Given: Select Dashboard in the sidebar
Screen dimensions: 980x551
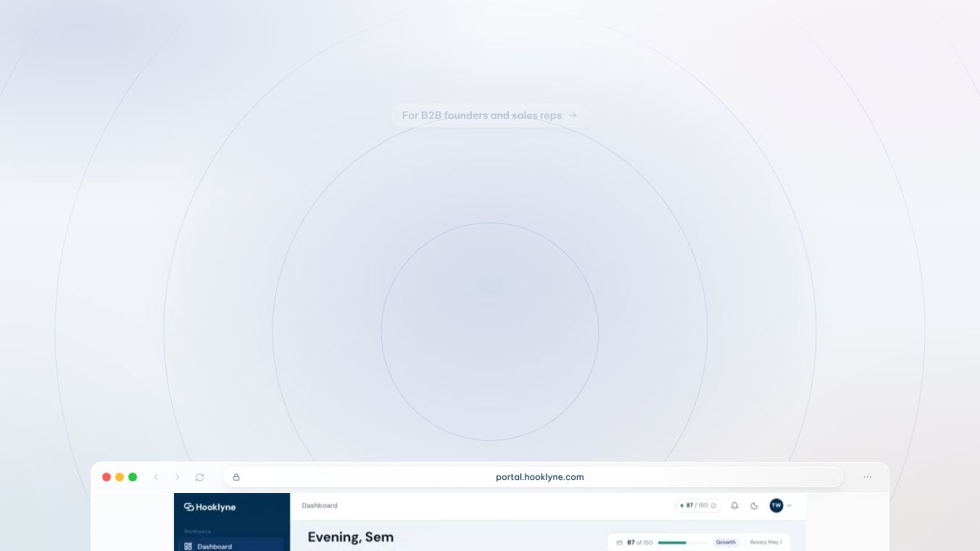Looking at the screenshot, I should click(x=231, y=546).
